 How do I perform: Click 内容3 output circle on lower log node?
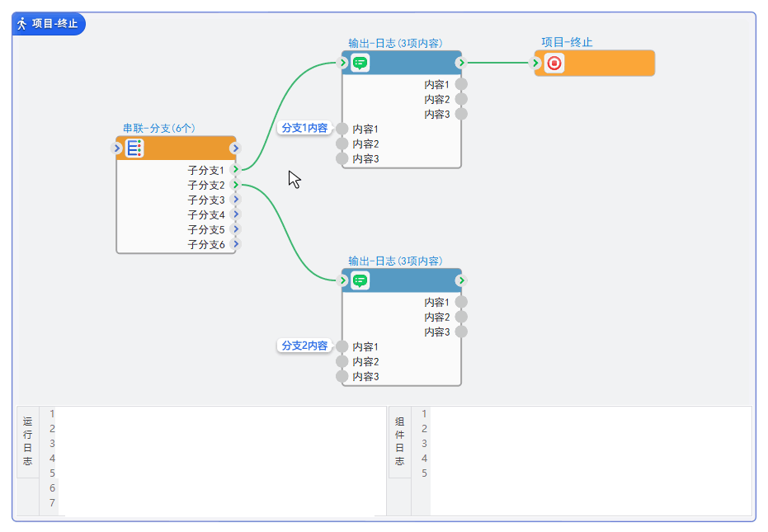point(461,332)
